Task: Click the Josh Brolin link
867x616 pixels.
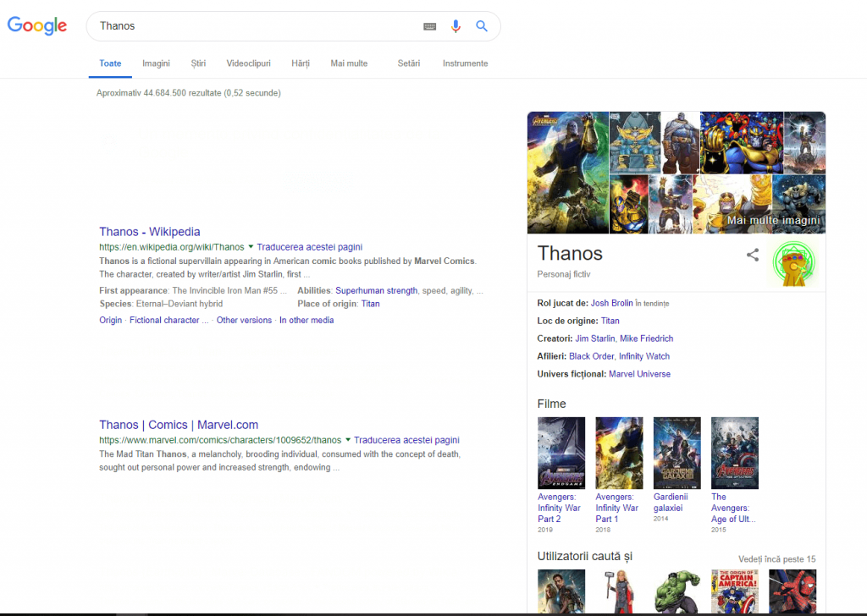Action: [x=611, y=303]
